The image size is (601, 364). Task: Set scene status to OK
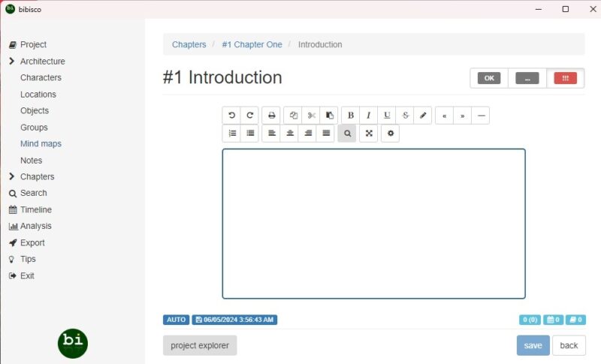489,78
